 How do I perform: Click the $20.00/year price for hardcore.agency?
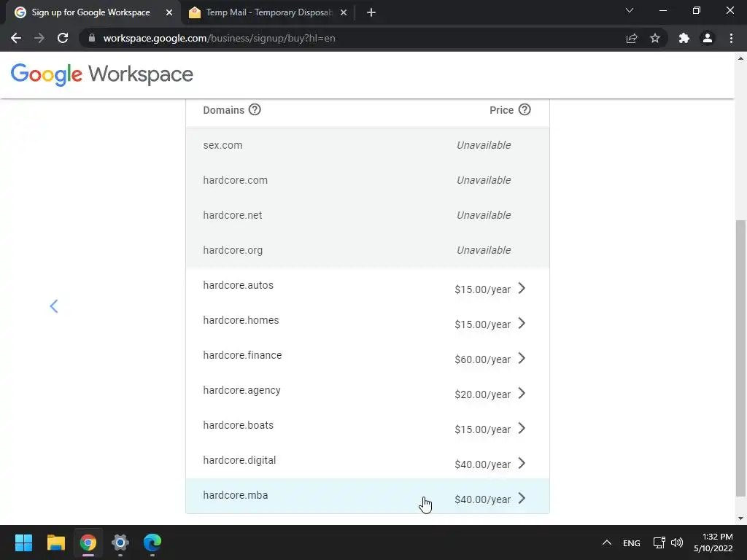[x=483, y=394]
